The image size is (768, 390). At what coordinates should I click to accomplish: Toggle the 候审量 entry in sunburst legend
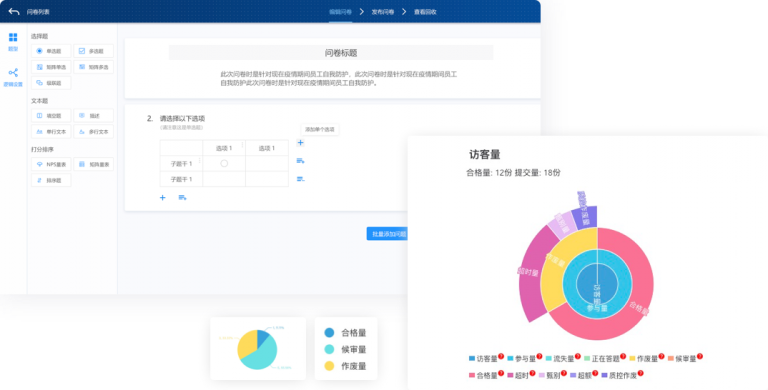tap(682, 359)
